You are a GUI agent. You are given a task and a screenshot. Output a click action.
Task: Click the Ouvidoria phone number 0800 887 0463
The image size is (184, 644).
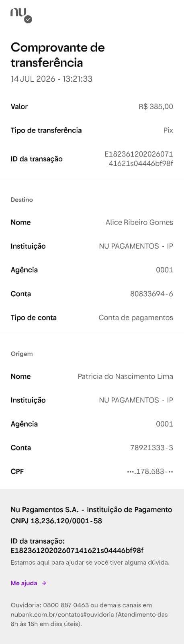pyautogui.click(x=66, y=605)
